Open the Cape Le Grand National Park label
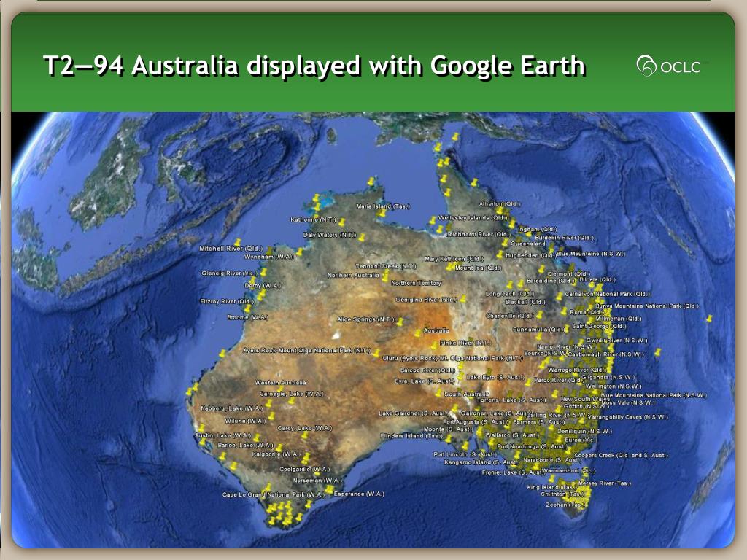Image resolution: width=747 pixels, height=560 pixels. coord(273,495)
